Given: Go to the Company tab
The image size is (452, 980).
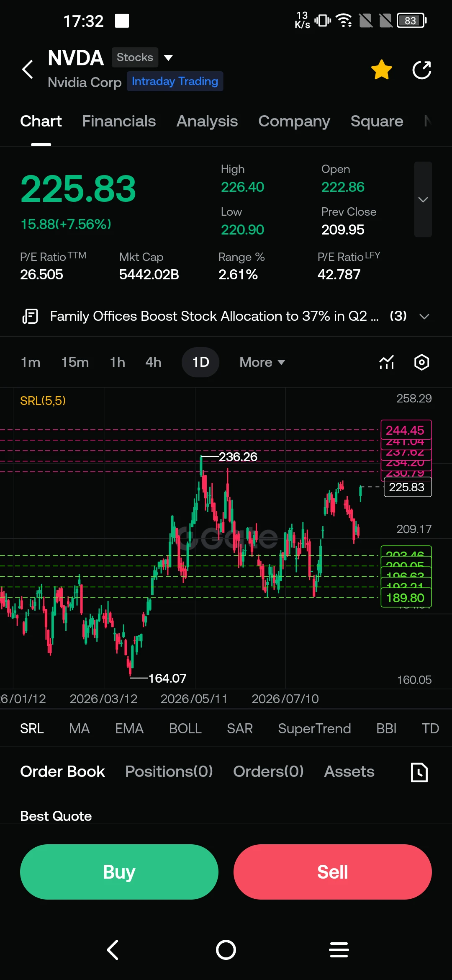Looking at the screenshot, I should click(x=294, y=121).
